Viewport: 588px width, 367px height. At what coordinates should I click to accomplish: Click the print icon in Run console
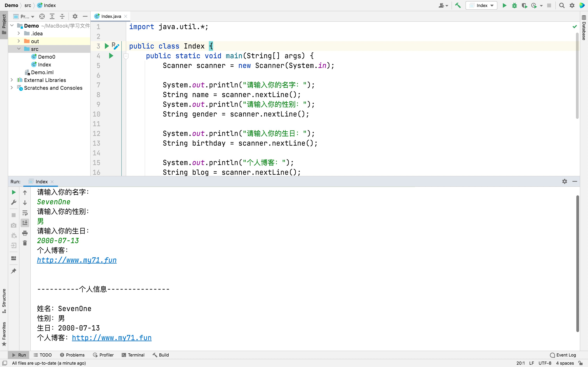[x=25, y=233]
